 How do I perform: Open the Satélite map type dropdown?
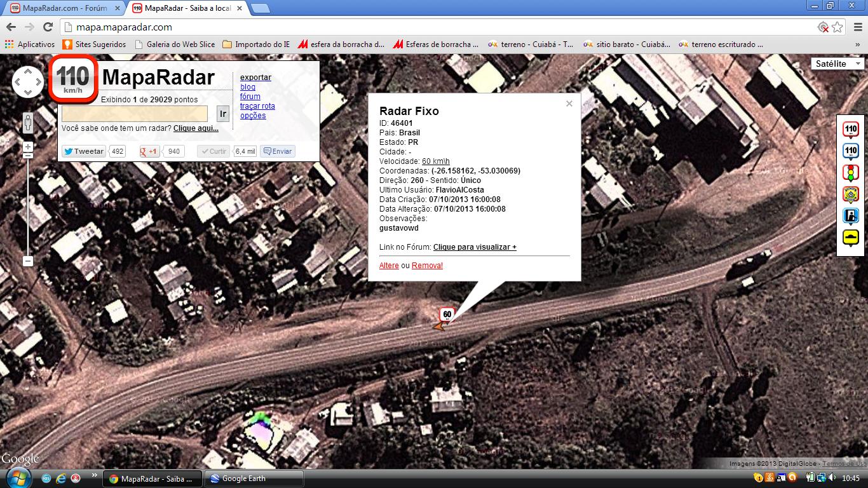(837, 64)
